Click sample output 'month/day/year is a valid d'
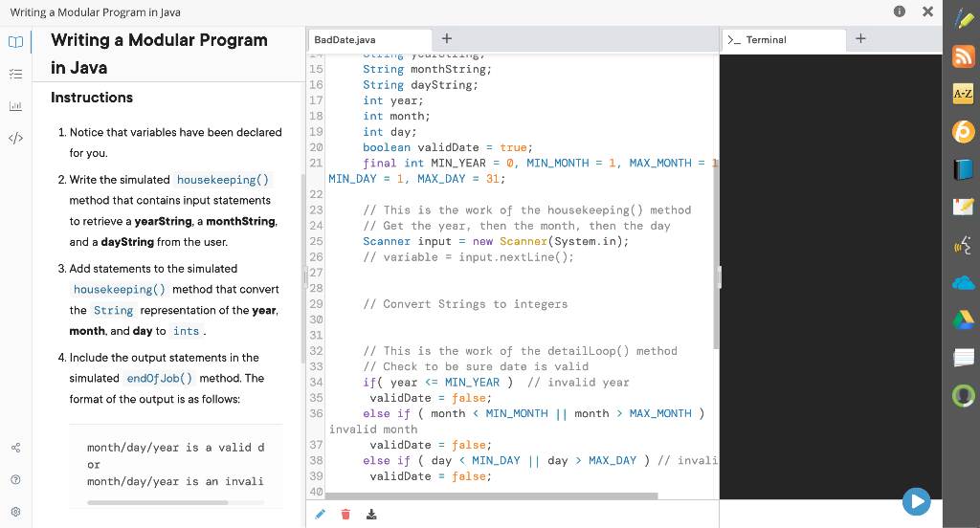Image resolution: width=980 pixels, height=528 pixels. (x=176, y=448)
